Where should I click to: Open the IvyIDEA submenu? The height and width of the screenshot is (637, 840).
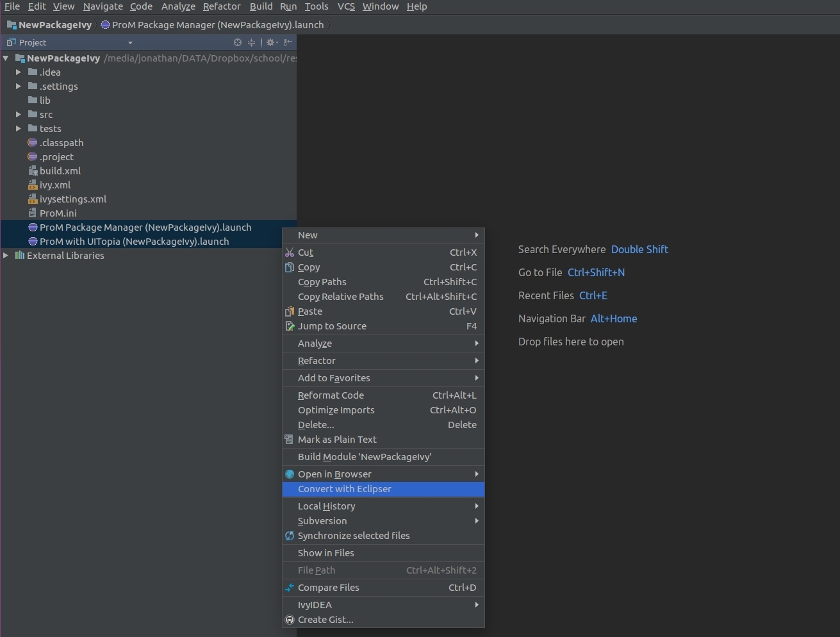point(383,605)
